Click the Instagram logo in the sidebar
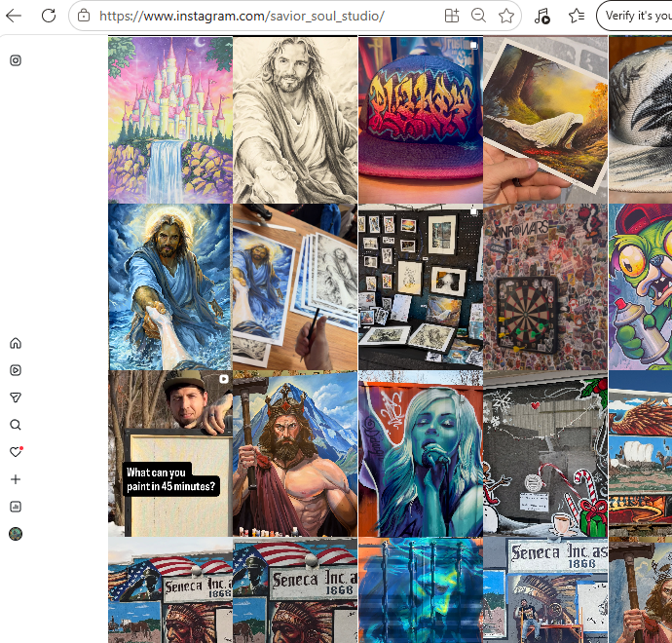This screenshot has height=643, width=672. click(x=16, y=60)
